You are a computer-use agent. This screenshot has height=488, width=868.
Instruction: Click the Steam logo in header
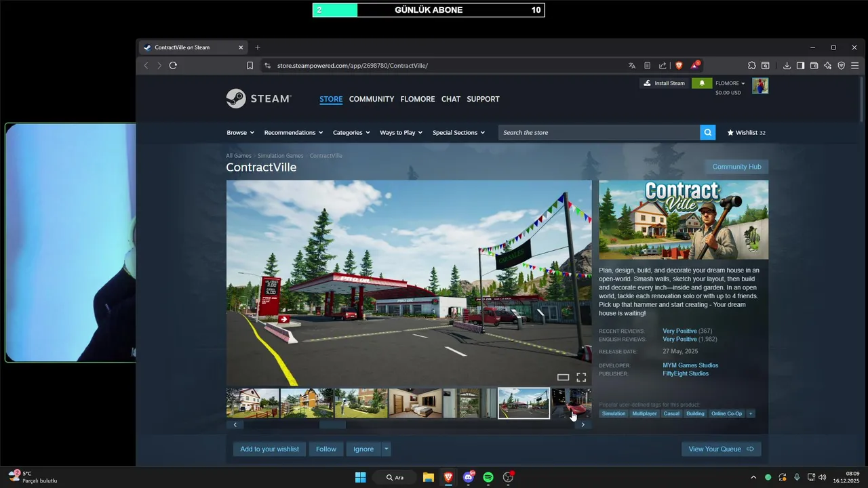click(x=258, y=98)
